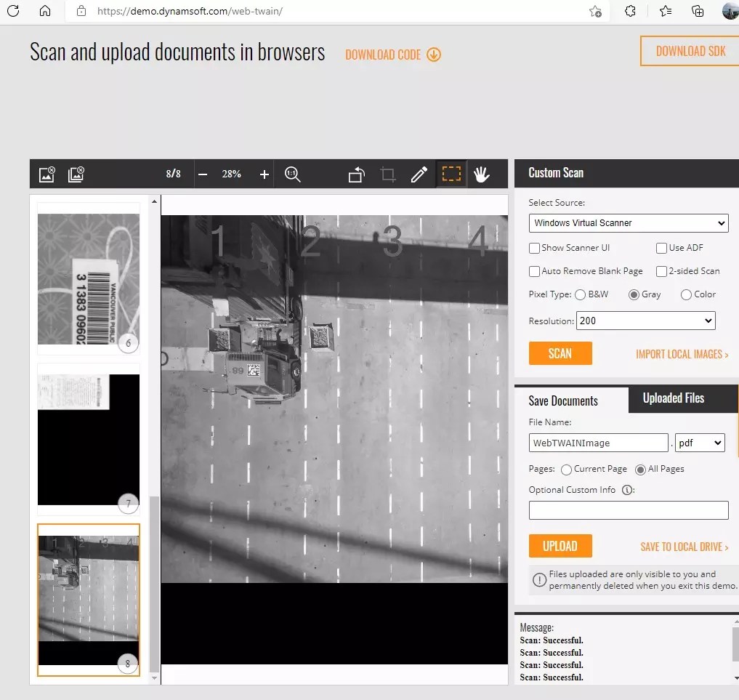Activate the rectangle selection tool
The width and height of the screenshot is (739, 700).
pyautogui.click(x=451, y=174)
